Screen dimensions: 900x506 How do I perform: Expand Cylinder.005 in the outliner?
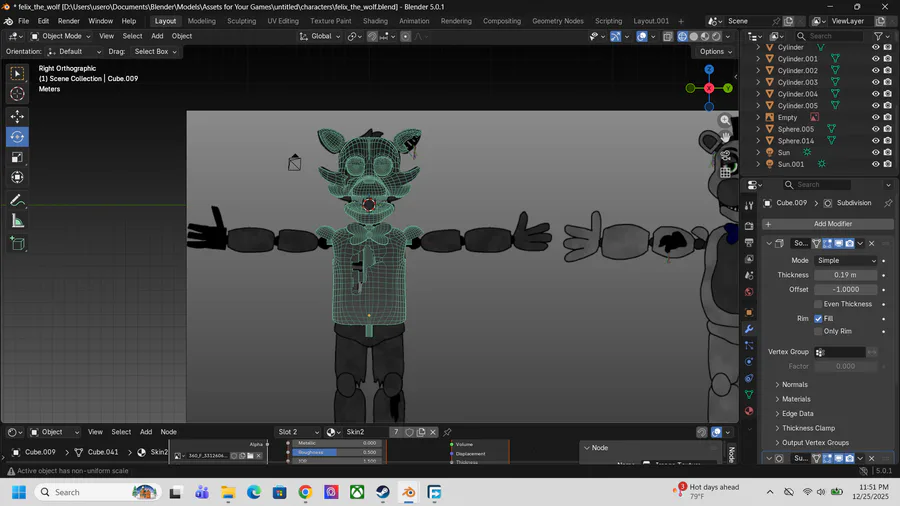tap(758, 106)
